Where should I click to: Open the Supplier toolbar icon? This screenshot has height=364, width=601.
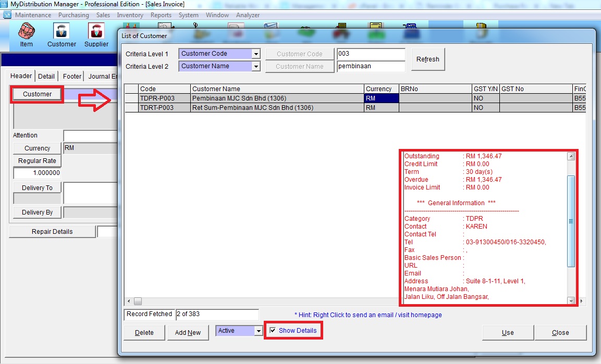pos(96,35)
